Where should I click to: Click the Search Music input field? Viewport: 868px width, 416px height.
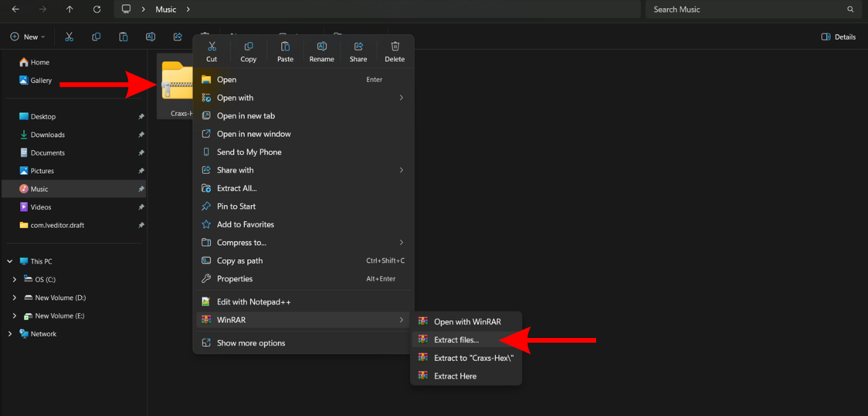(x=746, y=10)
